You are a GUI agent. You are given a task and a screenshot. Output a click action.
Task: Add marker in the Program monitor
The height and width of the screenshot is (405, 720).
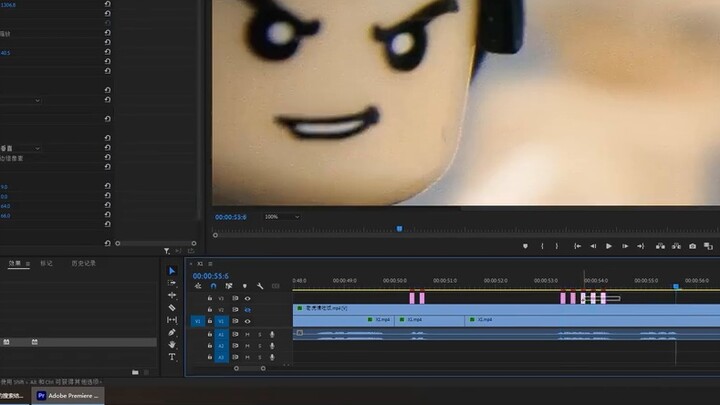525,246
